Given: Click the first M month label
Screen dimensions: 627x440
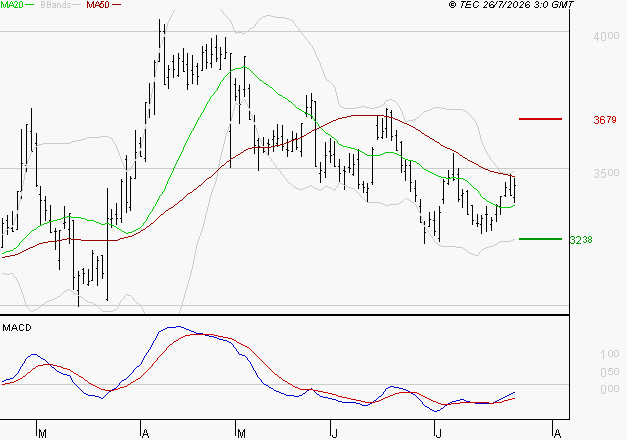Looking at the screenshot, I should coord(42,434).
